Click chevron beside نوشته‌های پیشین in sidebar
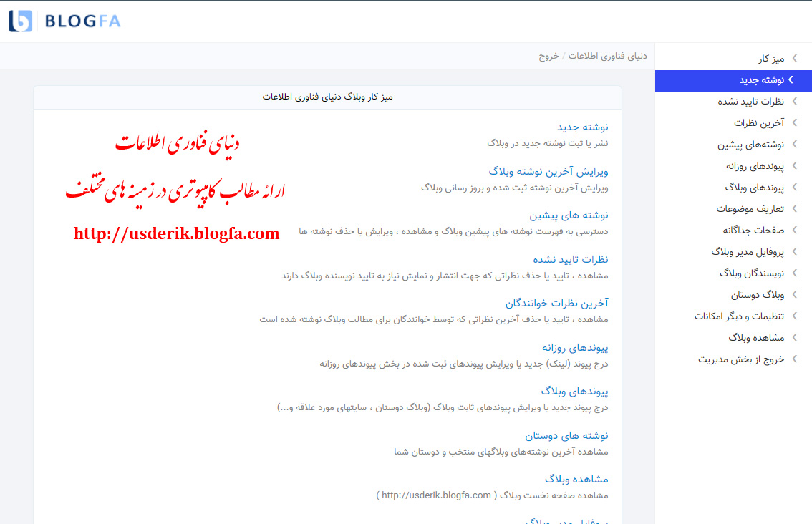 [794, 145]
